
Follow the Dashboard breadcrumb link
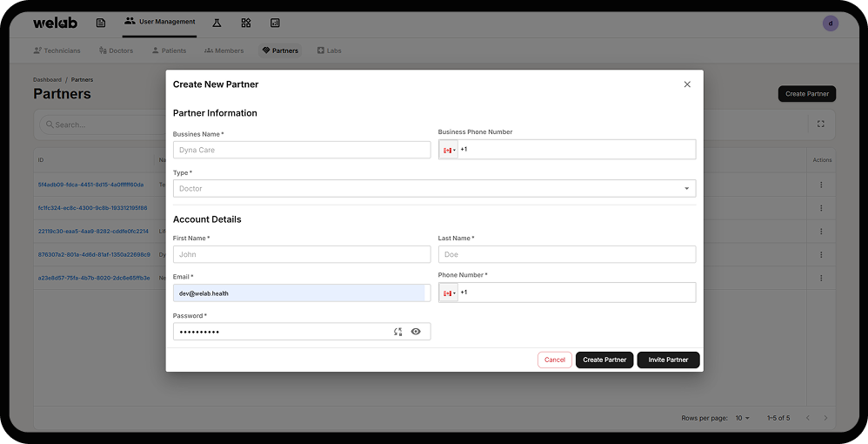coord(48,80)
